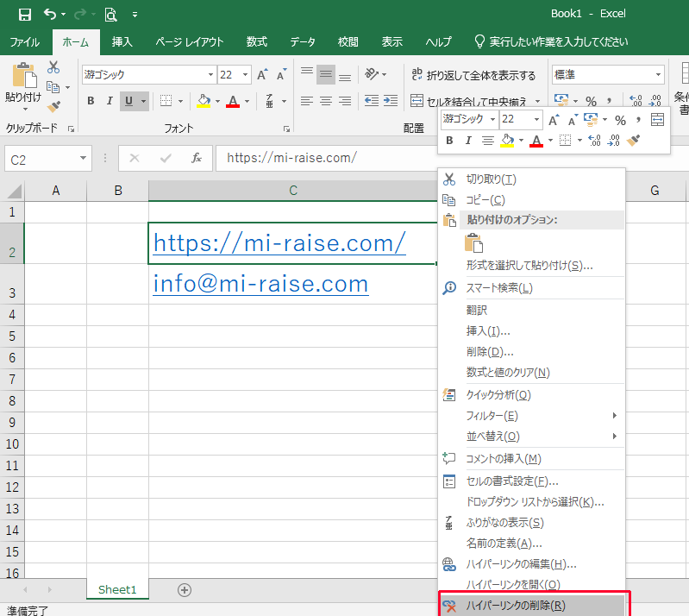Viewport: 689px width, 616px height.
Task: Click the comma style icon in ribbon
Action: (x=610, y=101)
